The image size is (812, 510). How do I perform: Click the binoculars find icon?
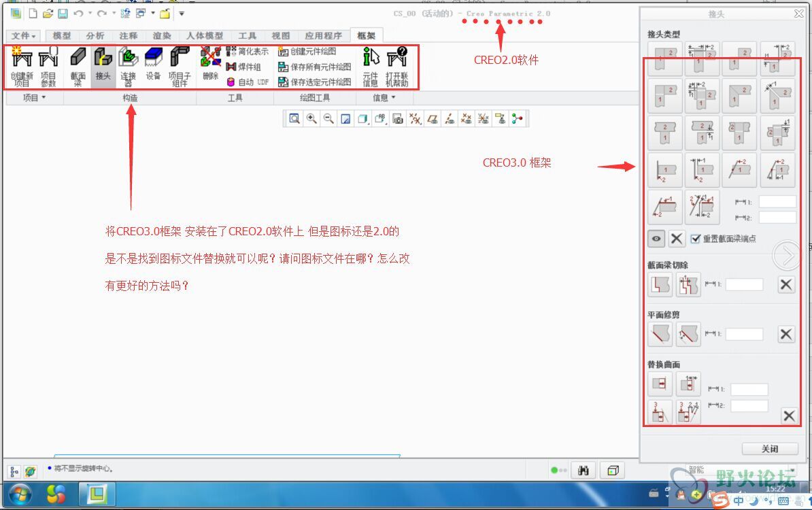(583, 470)
